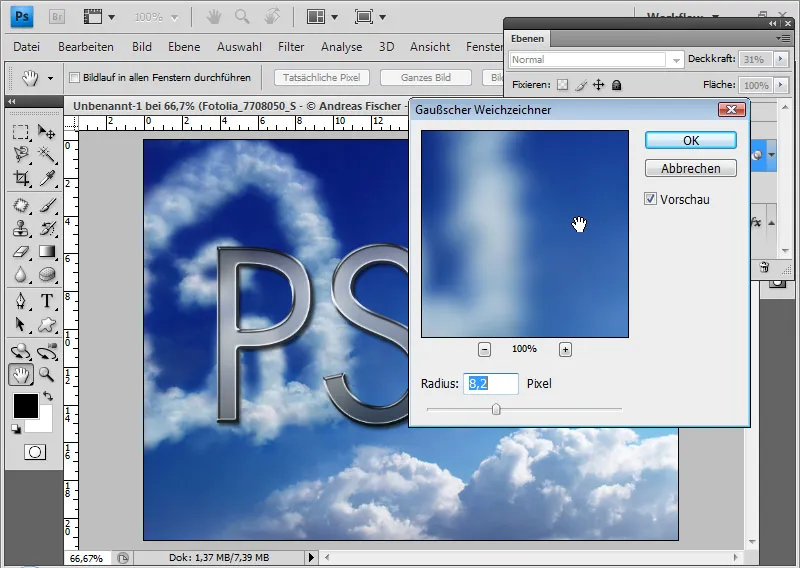Swap foreground and background colors

[47, 396]
